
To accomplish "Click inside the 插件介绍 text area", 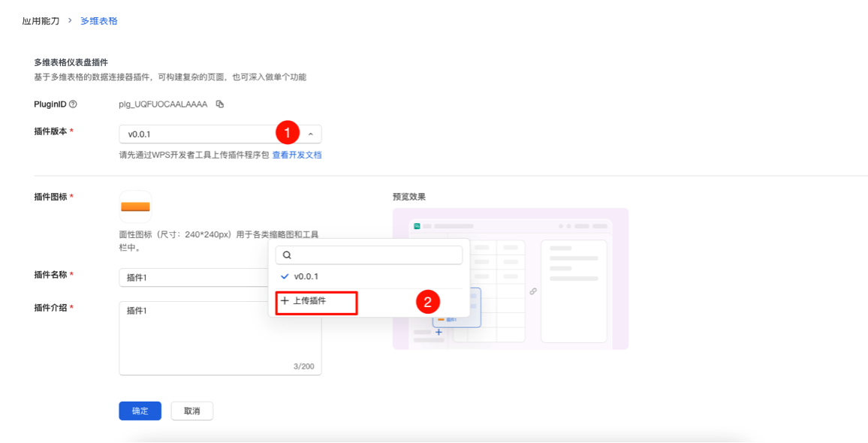I will coord(219,338).
